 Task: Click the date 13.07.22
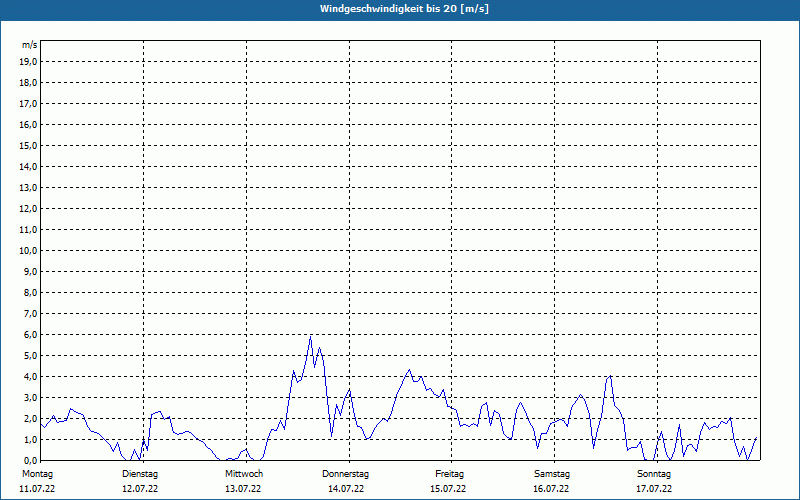pyautogui.click(x=243, y=489)
